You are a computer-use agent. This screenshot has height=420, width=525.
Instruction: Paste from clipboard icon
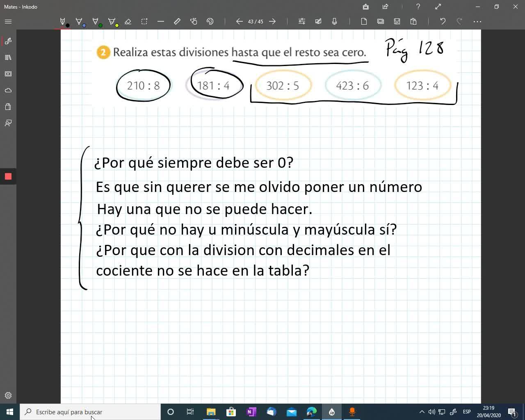tap(413, 21)
